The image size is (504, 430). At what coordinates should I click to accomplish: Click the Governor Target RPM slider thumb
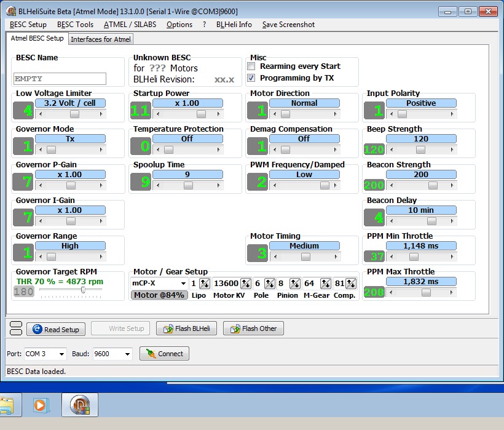pos(83,290)
